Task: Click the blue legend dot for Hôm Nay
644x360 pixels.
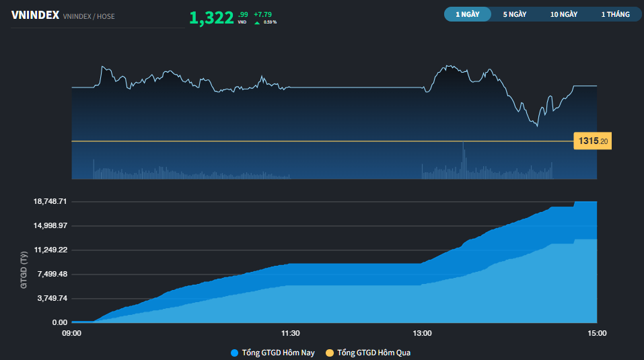Action: click(234, 353)
